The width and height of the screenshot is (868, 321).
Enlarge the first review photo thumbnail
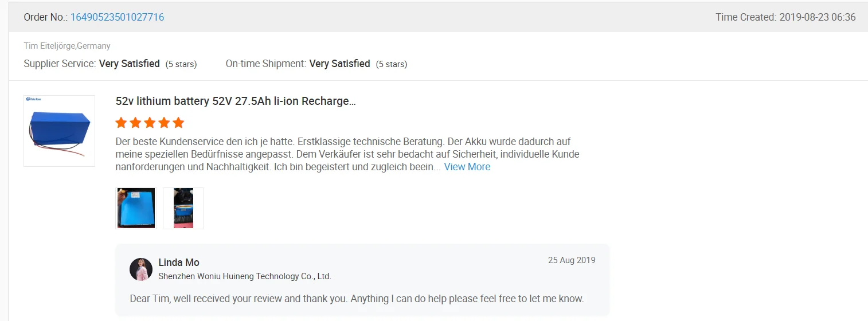136,208
